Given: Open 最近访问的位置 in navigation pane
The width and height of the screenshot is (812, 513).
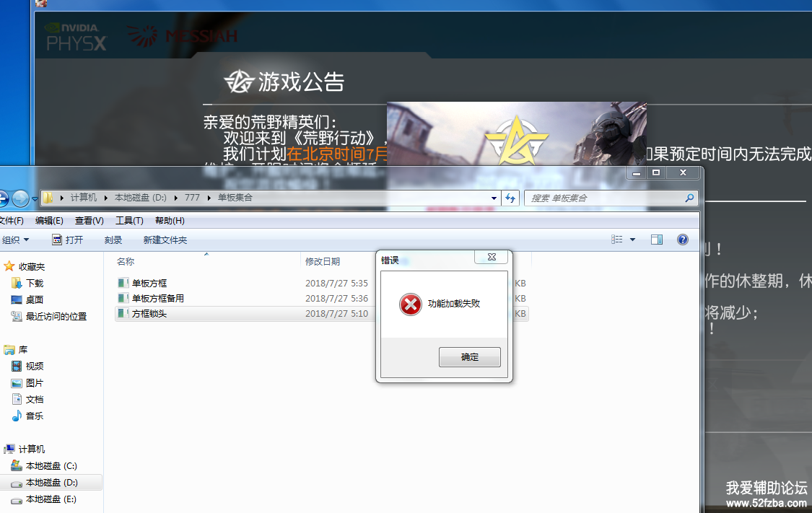Looking at the screenshot, I should 56,316.
